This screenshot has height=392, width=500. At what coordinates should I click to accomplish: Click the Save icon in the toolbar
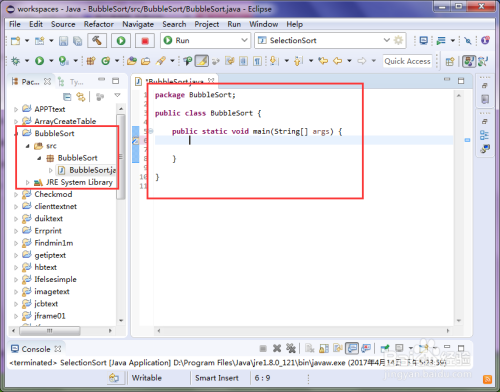pos(63,41)
